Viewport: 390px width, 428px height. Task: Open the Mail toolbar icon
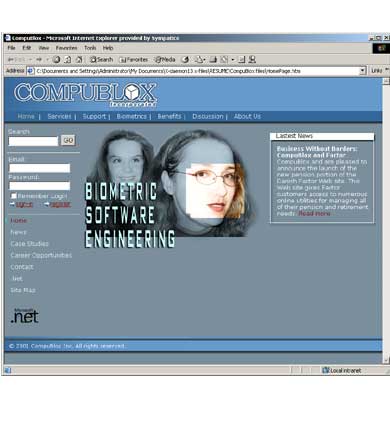tap(199, 60)
